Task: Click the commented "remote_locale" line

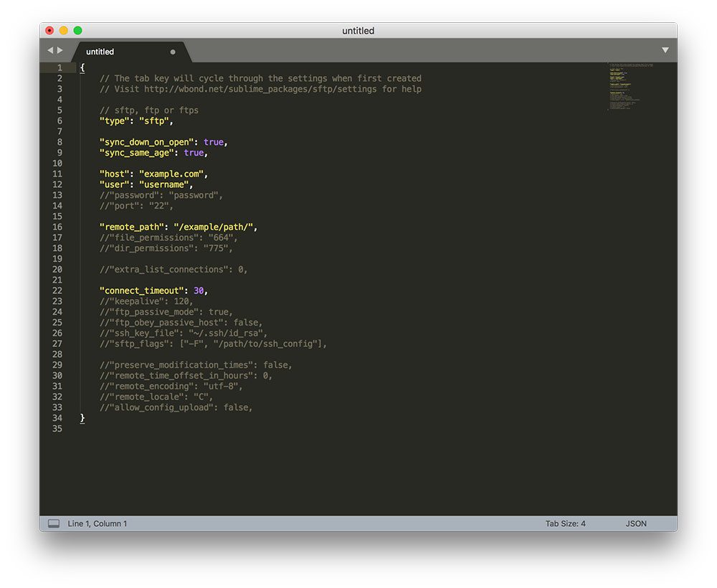Action: tap(156, 397)
